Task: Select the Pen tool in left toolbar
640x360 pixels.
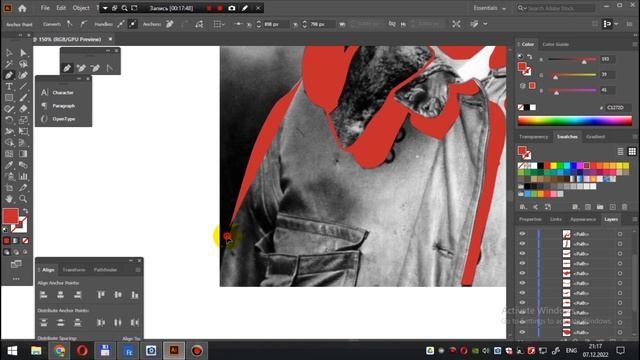Action: point(9,75)
